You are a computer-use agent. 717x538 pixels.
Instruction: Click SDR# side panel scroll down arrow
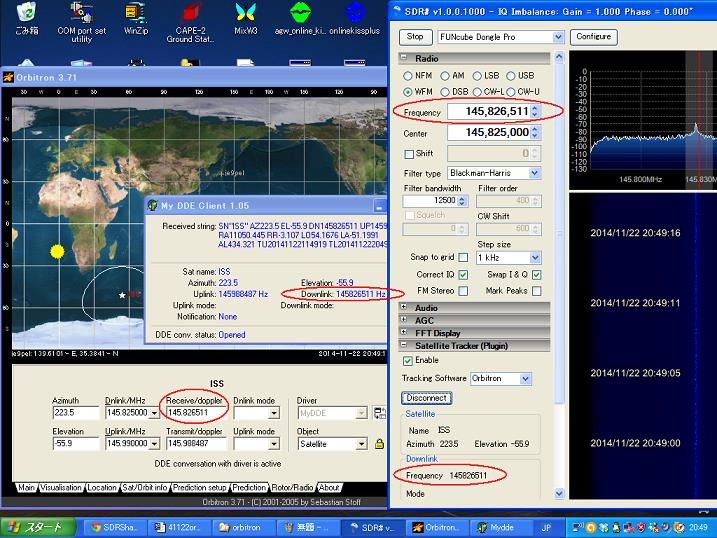tap(559, 493)
